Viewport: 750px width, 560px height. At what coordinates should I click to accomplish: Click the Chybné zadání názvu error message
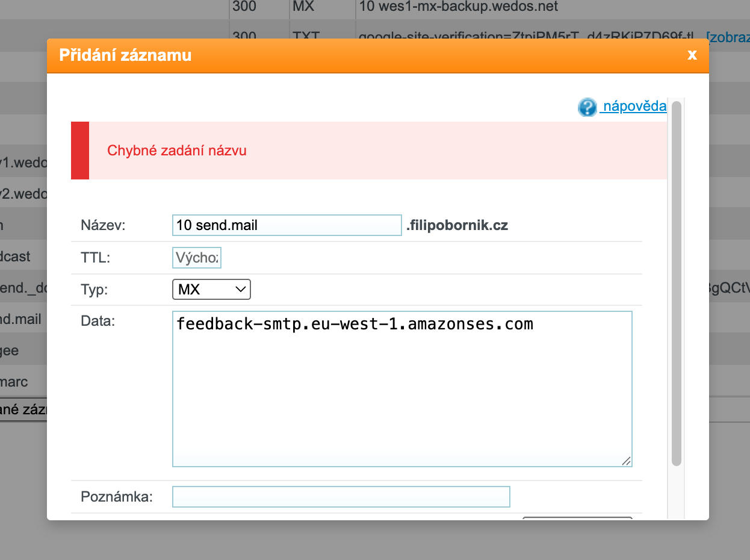(177, 151)
